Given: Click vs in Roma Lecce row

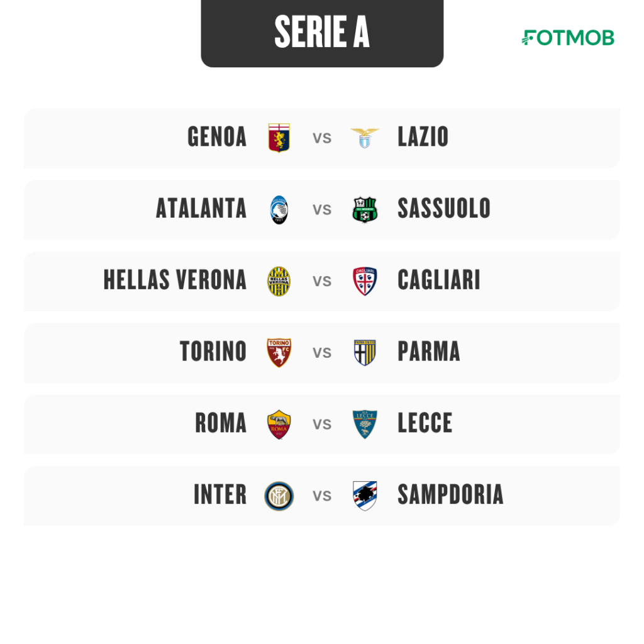Looking at the screenshot, I should pyautogui.click(x=322, y=425).
